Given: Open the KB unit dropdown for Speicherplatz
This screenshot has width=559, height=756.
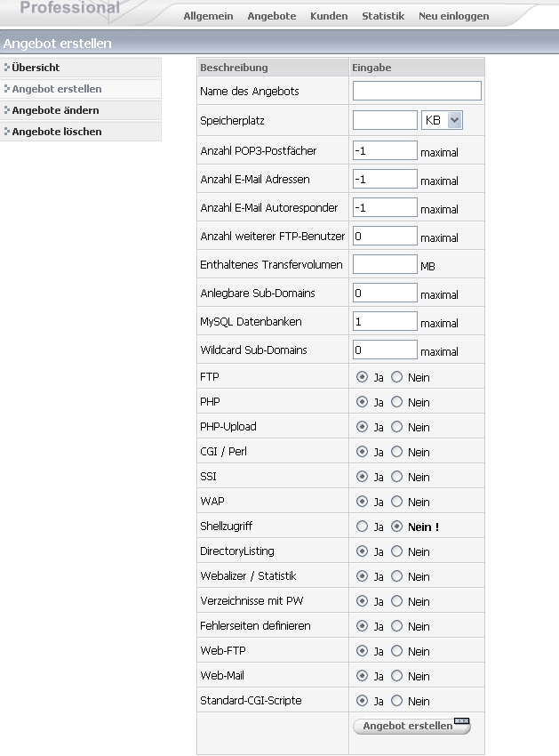Looking at the screenshot, I should (x=442, y=120).
